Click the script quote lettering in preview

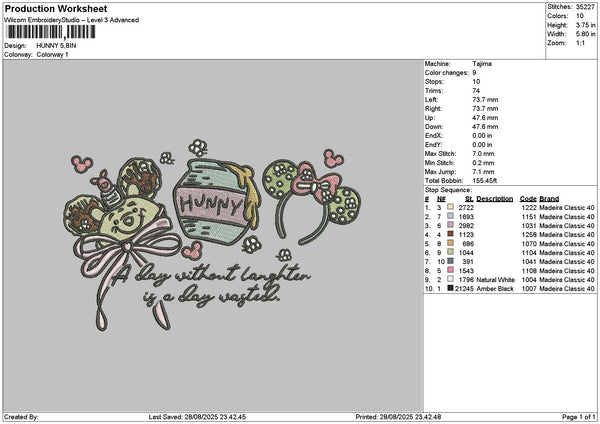click(x=210, y=285)
